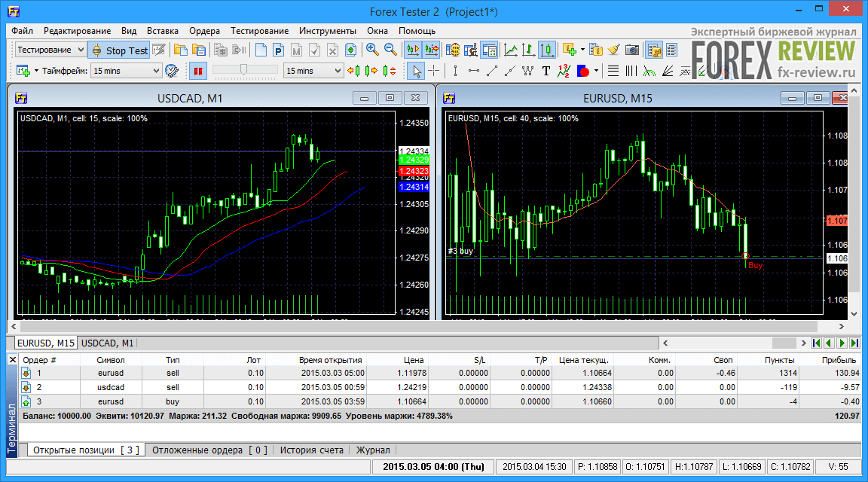Click the list panel icon

[672, 50]
